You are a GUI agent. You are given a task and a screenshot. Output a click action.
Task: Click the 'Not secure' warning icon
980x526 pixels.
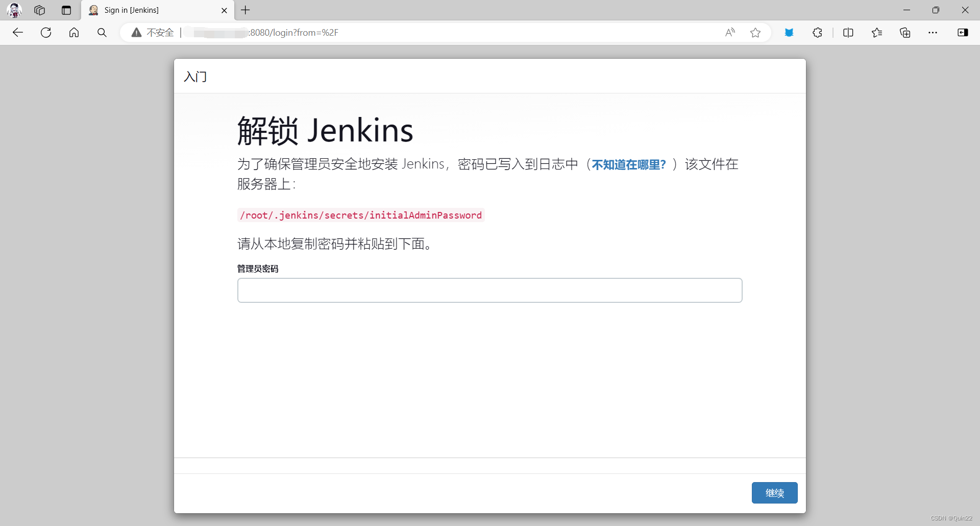[x=136, y=33]
